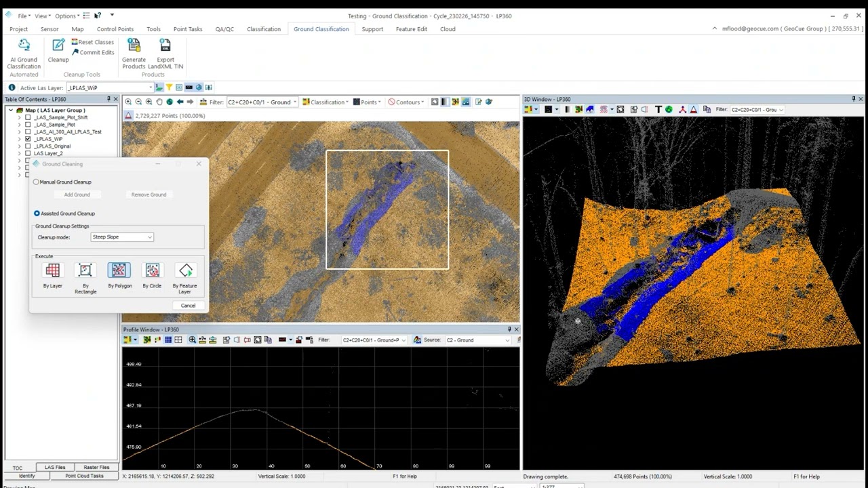Image resolution: width=868 pixels, height=488 pixels.
Task: Click the Point Cloud Tasks button
Action: (x=84, y=476)
